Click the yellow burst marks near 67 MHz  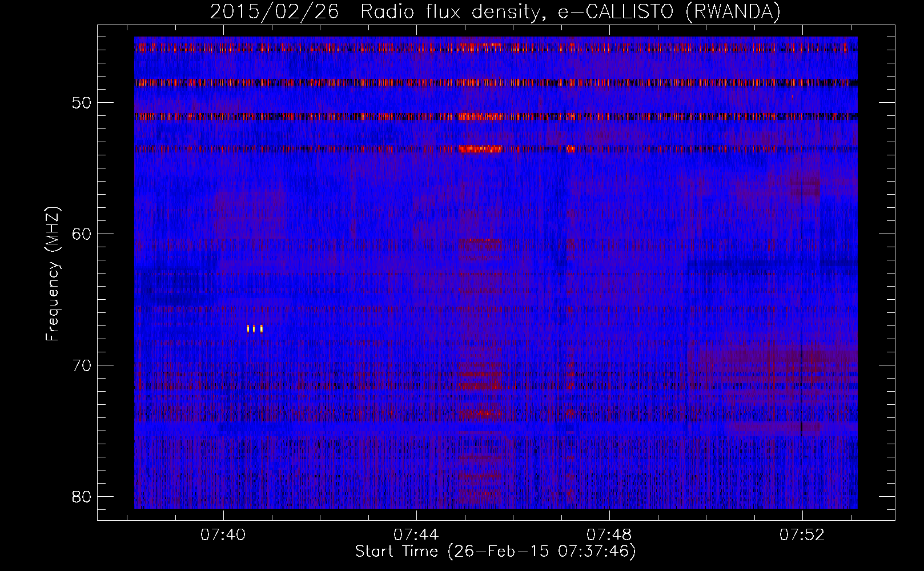click(x=255, y=328)
